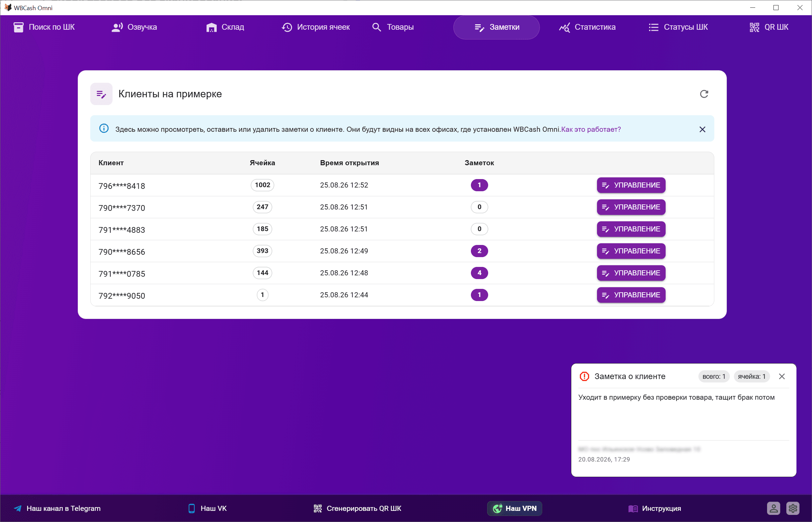This screenshot has width=812, height=522.
Task: Click opening time 25.08.26 12:52
Action: pos(344,185)
